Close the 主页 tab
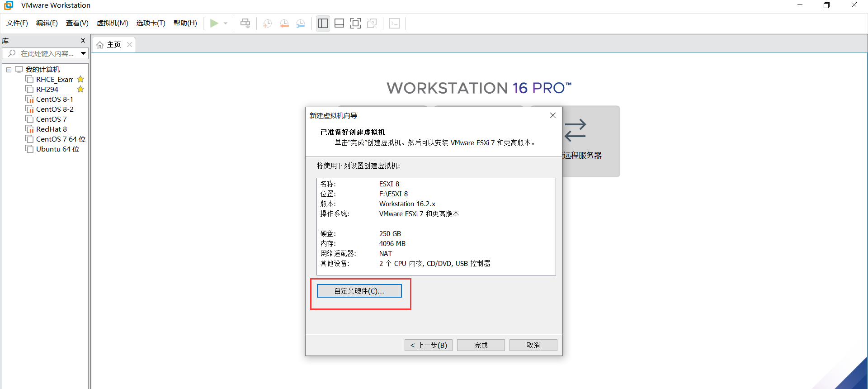 pyautogui.click(x=130, y=45)
